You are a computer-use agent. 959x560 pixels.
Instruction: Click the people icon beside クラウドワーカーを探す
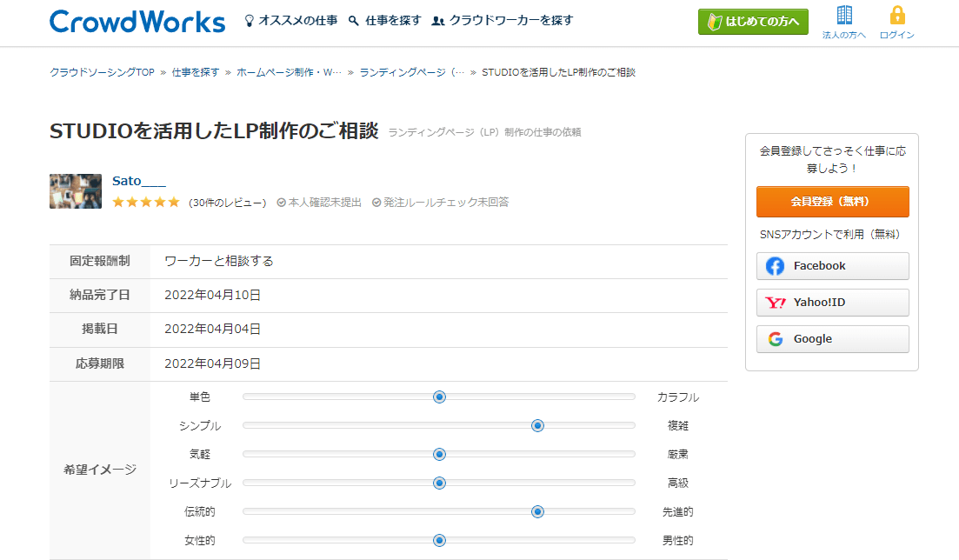tap(438, 20)
